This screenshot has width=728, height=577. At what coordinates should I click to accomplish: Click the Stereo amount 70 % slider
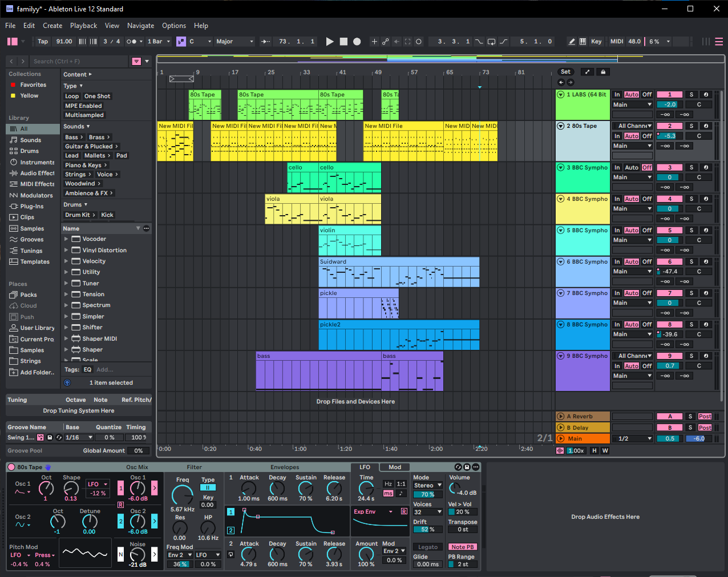point(428,494)
